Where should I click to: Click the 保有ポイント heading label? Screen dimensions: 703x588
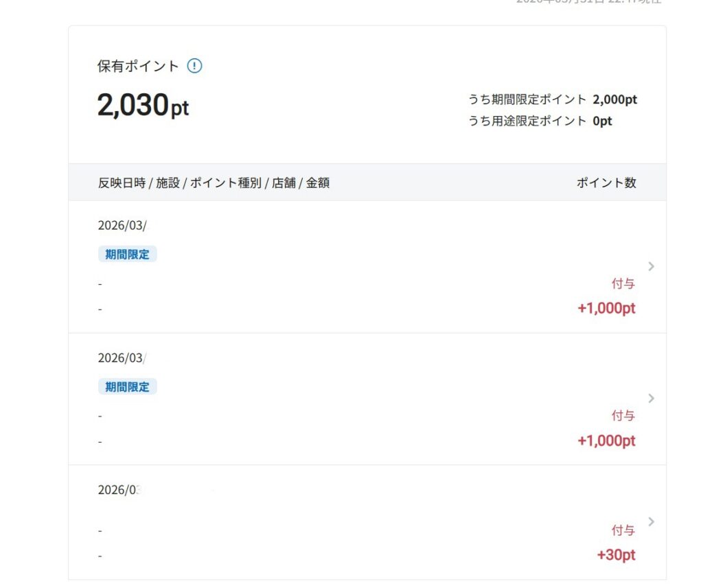coord(138,67)
